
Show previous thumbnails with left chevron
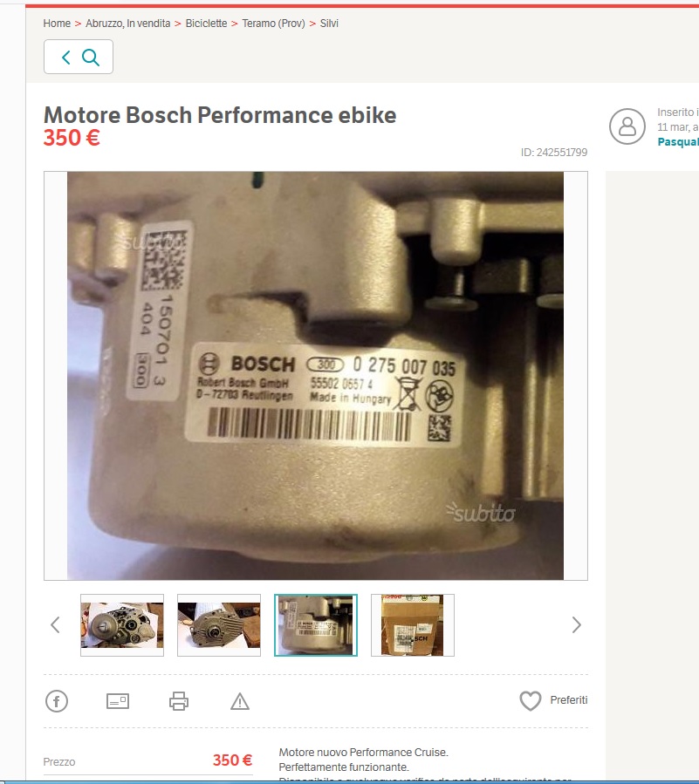[x=55, y=625]
